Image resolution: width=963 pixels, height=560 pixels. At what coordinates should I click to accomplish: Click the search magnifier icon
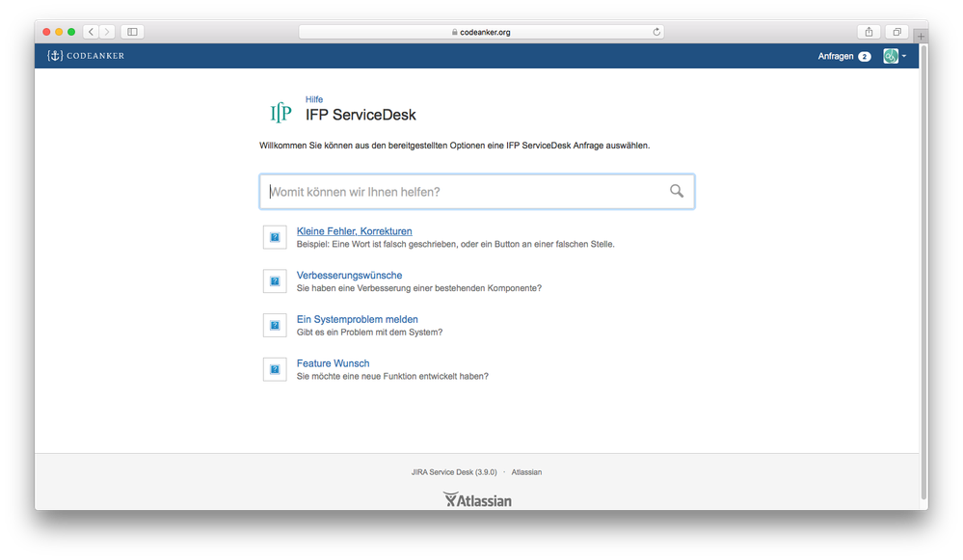676,191
